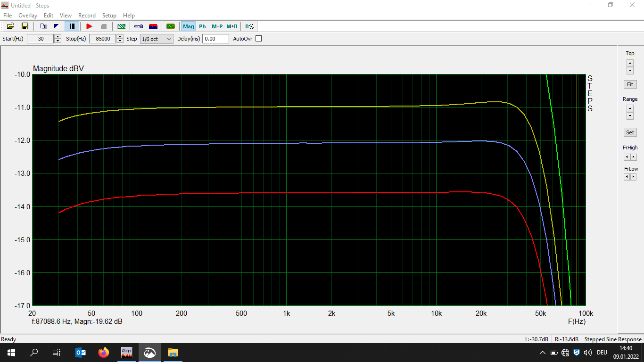Select Mag magnitude view button
Image resolution: width=644 pixels, height=362 pixels.
(x=189, y=26)
